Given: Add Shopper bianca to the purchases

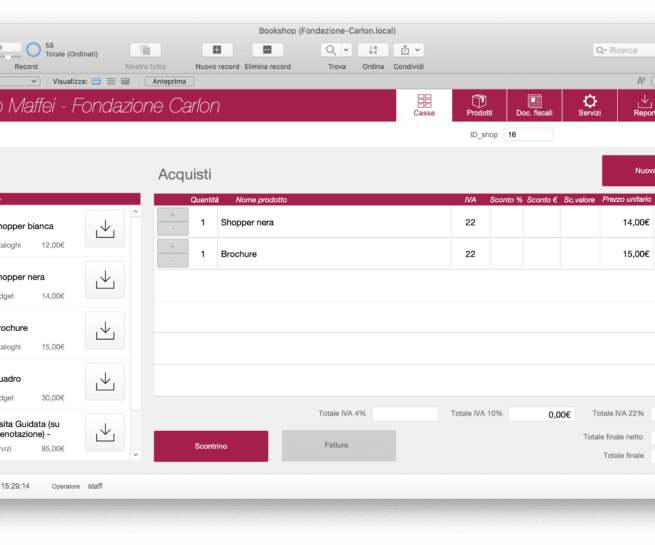Looking at the screenshot, I should point(104,229).
